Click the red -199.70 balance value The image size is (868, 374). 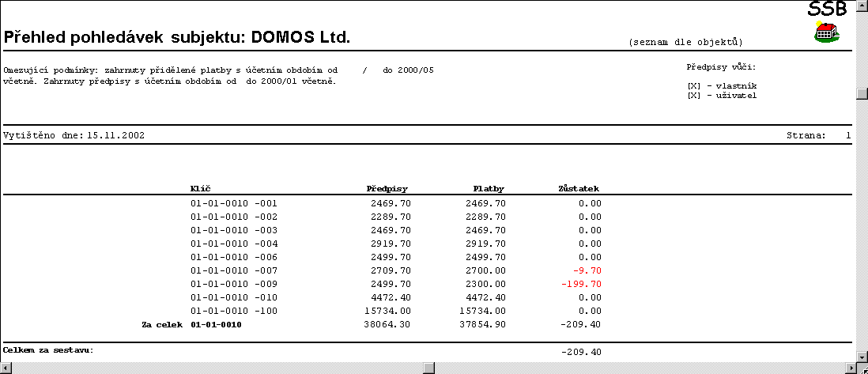tap(581, 284)
